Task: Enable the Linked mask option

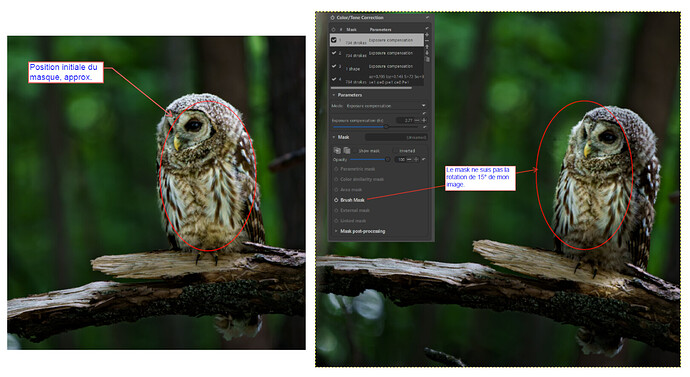Action: [x=336, y=221]
